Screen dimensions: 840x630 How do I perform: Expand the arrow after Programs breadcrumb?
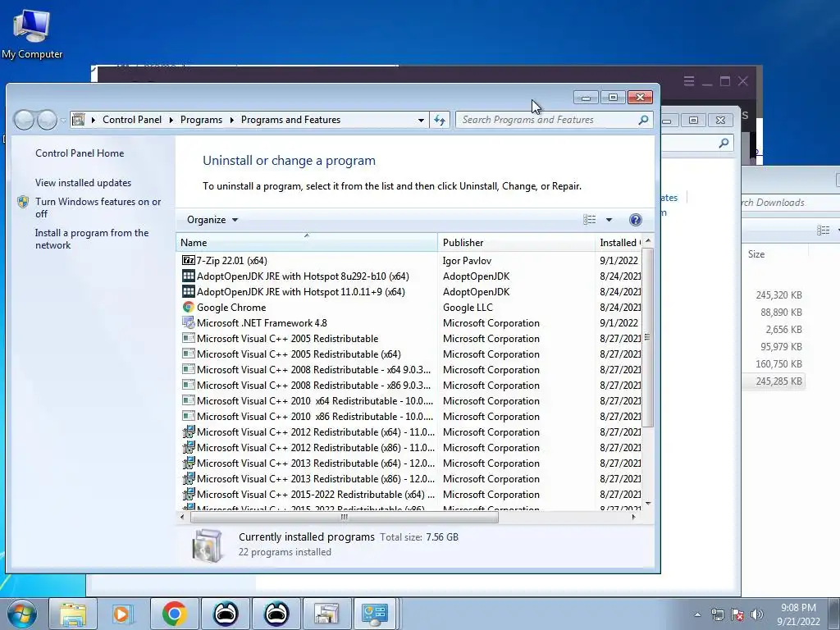[231, 120]
